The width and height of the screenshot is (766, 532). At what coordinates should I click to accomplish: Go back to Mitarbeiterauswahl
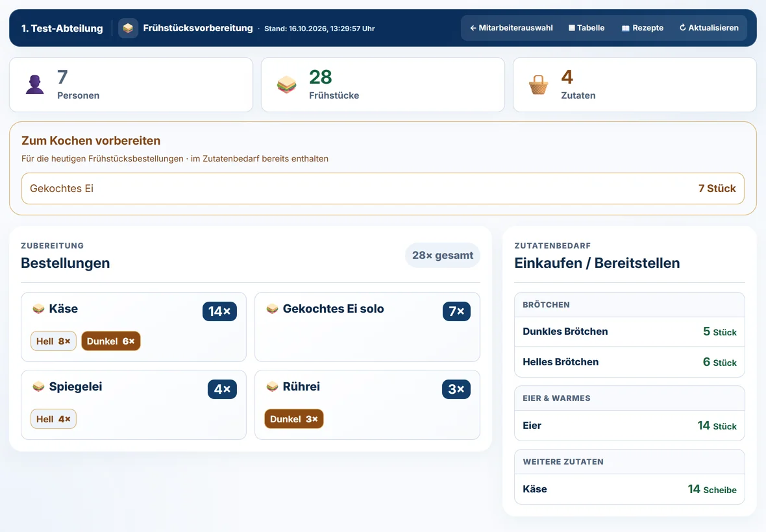coord(512,28)
